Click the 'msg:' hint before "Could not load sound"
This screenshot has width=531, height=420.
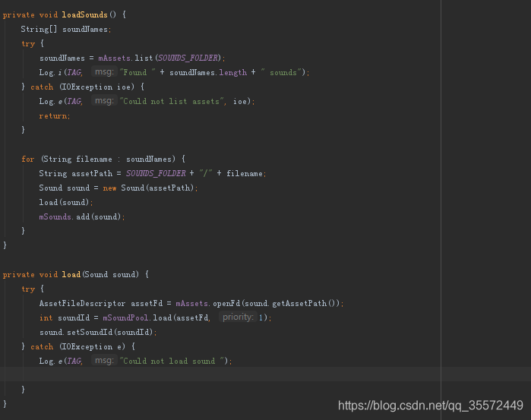point(104,361)
